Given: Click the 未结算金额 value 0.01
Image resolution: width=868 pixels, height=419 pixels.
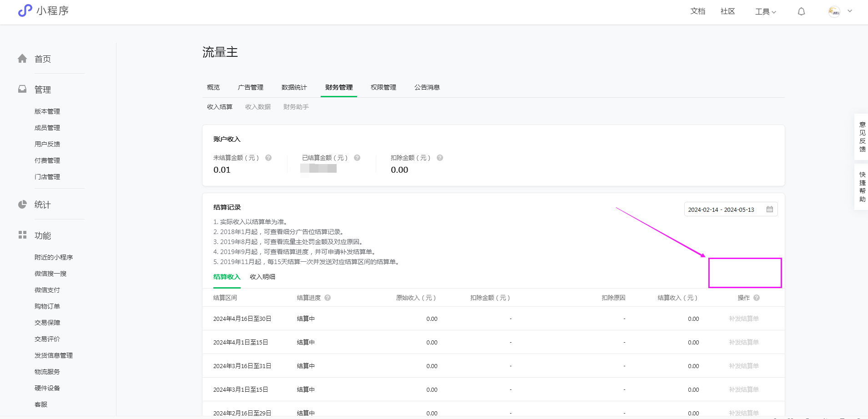Looking at the screenshot, I should pos(222,170).
